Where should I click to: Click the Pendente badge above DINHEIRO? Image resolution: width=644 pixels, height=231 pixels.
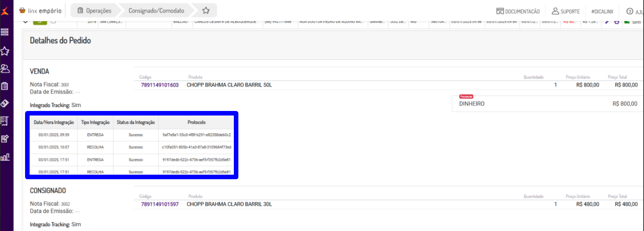click(x=466, y=96)
